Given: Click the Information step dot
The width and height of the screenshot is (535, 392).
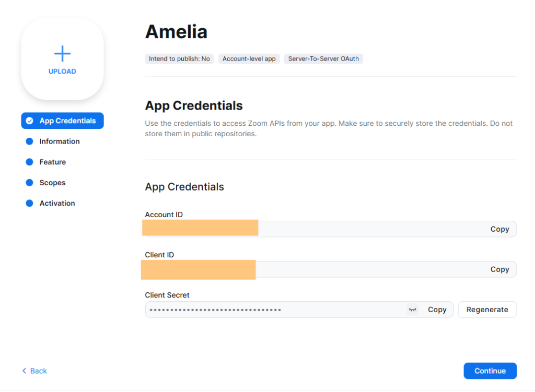Looking at the screenshot, I should (x=30, y=141).
